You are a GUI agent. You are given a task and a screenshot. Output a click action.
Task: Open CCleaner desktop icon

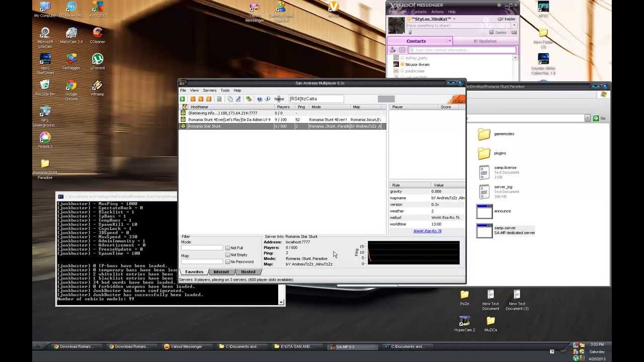pyautogui.click(x=98, y=35)
